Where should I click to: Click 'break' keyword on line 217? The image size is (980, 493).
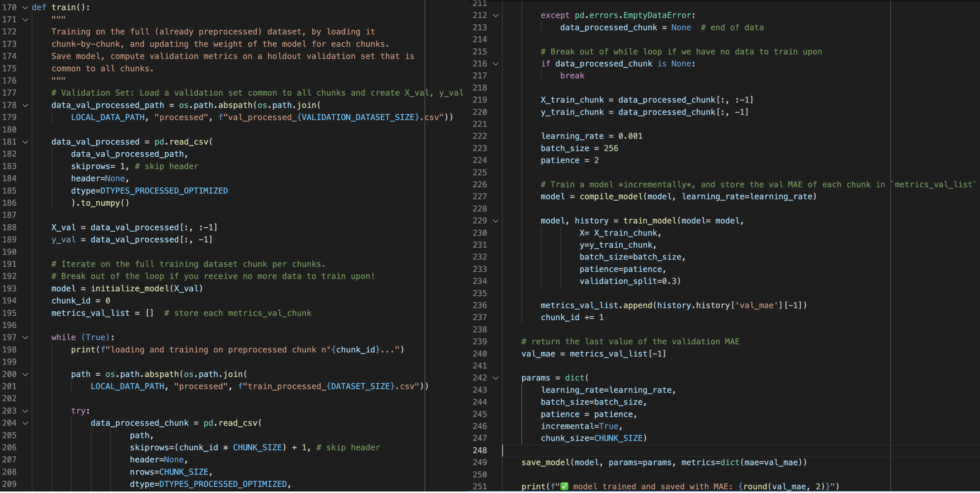(x=572, y=76)
